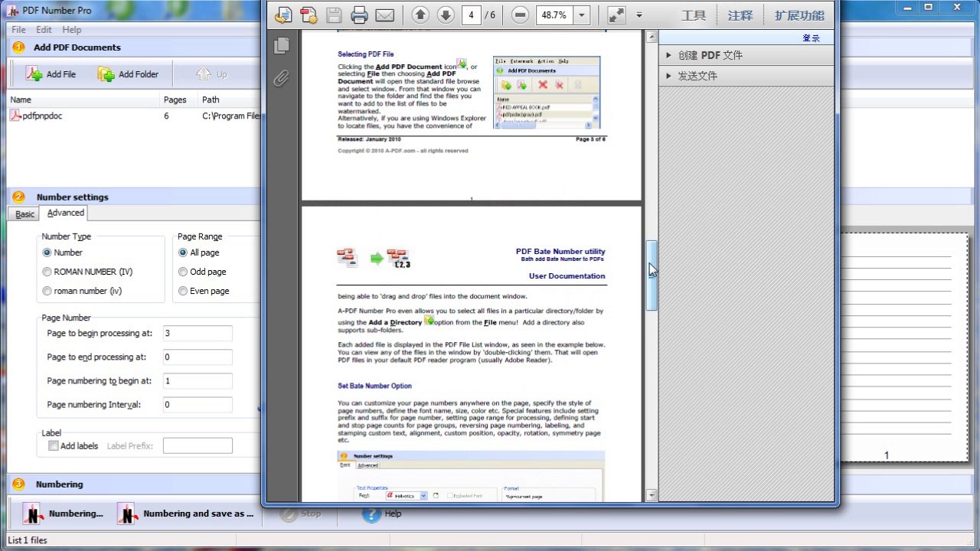Click the Page numbering Interval field
This screenshot has width=980, height=551.
click(198, 404)
